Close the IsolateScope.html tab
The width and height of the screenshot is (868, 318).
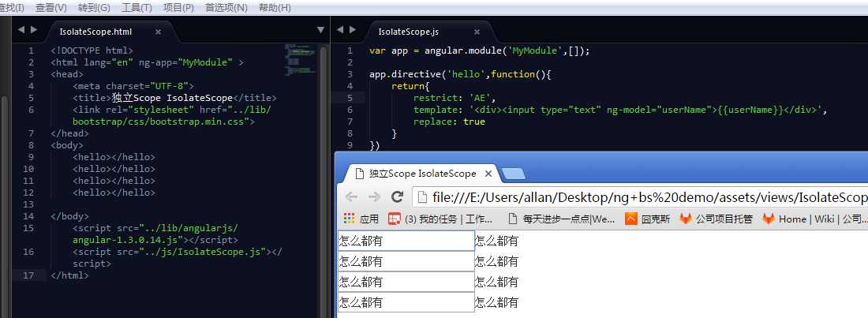click(x=159, y=32)
